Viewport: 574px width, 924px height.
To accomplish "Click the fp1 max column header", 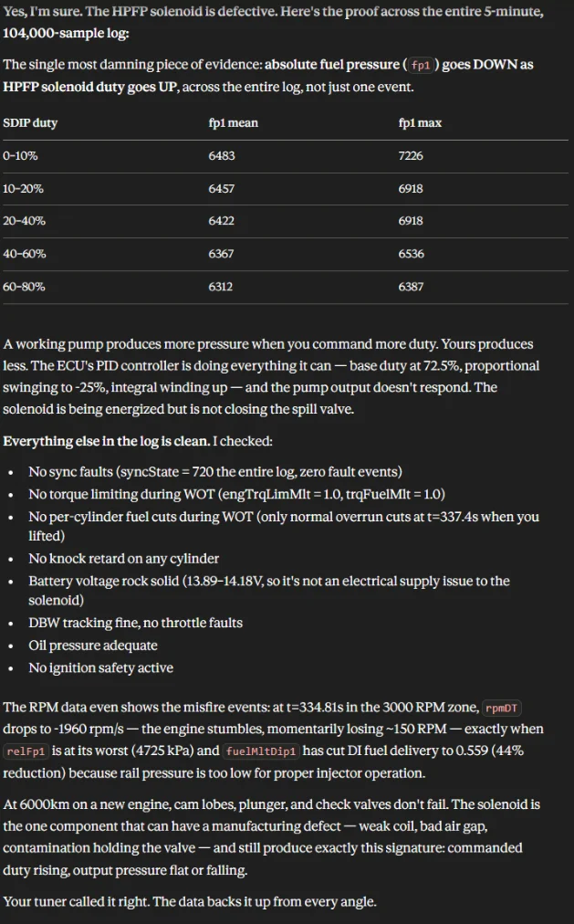I will click(x=420, y=123).
